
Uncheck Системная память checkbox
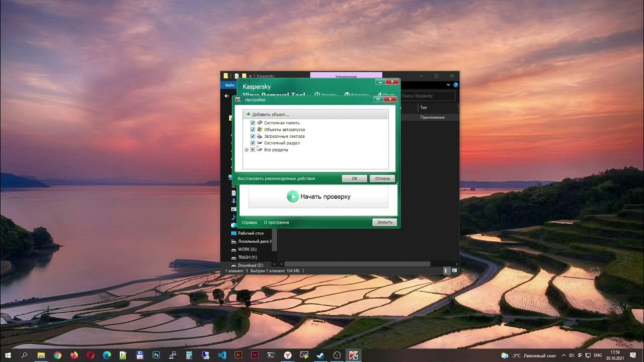[253, 123]
